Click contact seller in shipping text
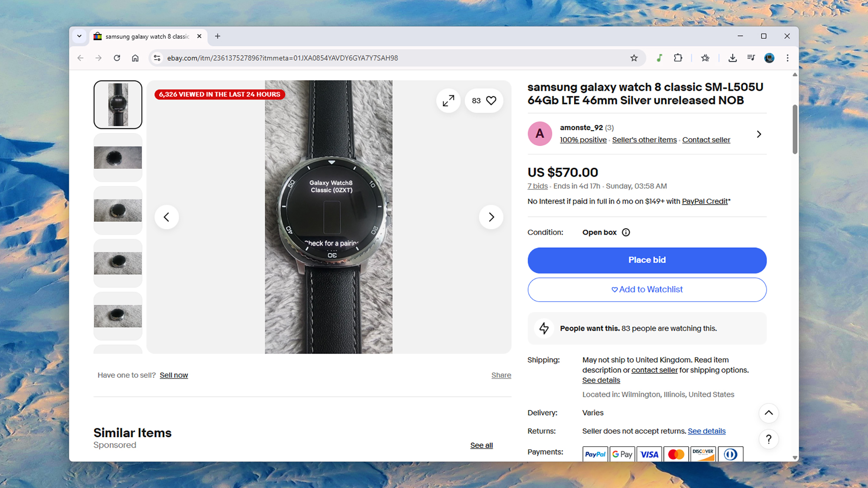The width and height of the screenshot is (868, 488). click(x=654, y=370)
